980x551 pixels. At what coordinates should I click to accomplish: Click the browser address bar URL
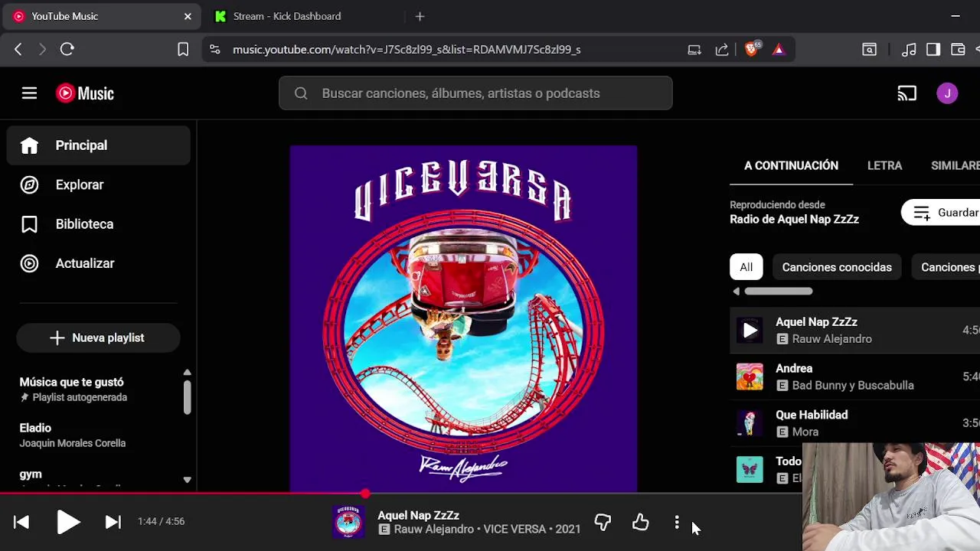pyautogui.click(x=407, y=50)
